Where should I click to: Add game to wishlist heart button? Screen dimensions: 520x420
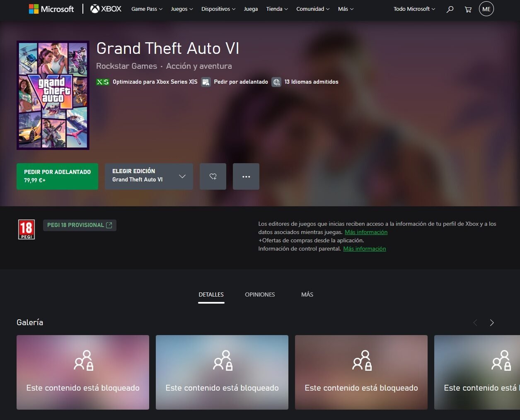tap(213, 176)
